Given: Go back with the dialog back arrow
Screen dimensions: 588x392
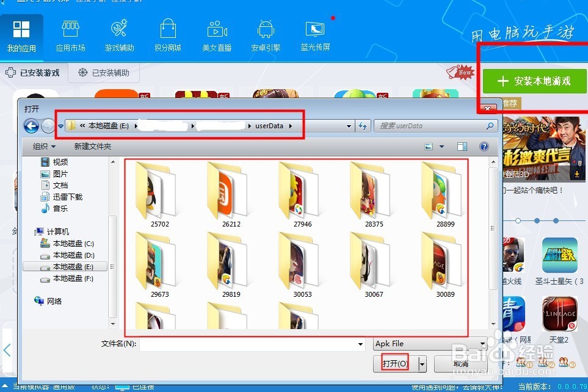Looking at the screenshot, I should pos(31,126).
